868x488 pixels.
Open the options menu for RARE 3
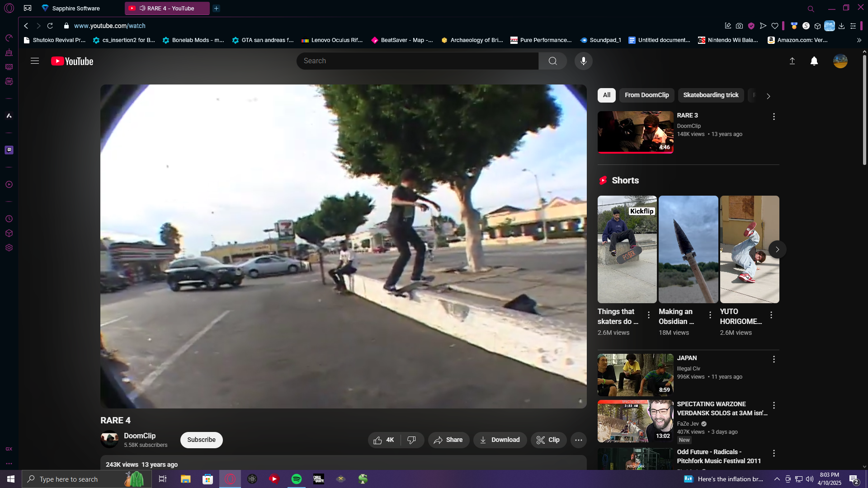(x=774, y=117)
